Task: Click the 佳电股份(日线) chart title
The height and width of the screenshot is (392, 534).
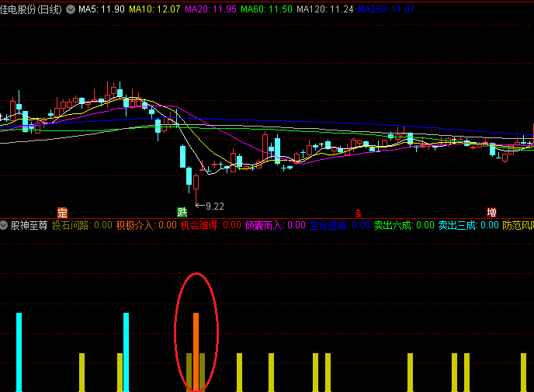Action: (31, 9)
